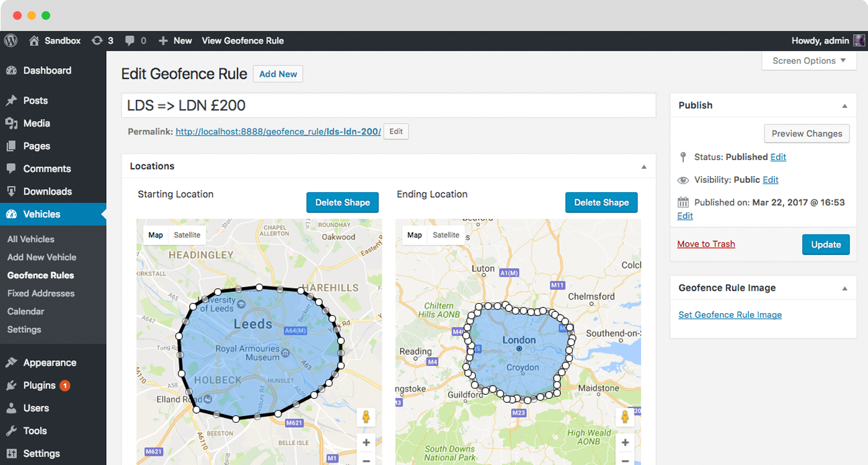The image size is (868, 465).
Task: Open the comments bubble in admin bar
Action: pyautogui.click(x=135, y=40)
